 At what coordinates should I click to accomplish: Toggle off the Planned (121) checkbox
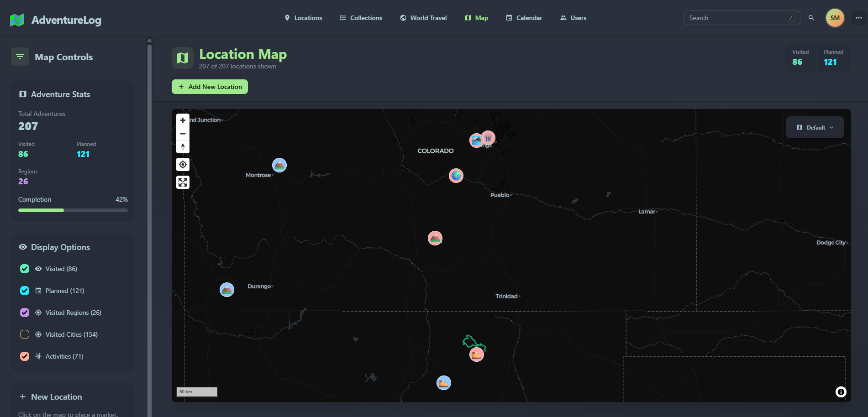click(24, 291)
